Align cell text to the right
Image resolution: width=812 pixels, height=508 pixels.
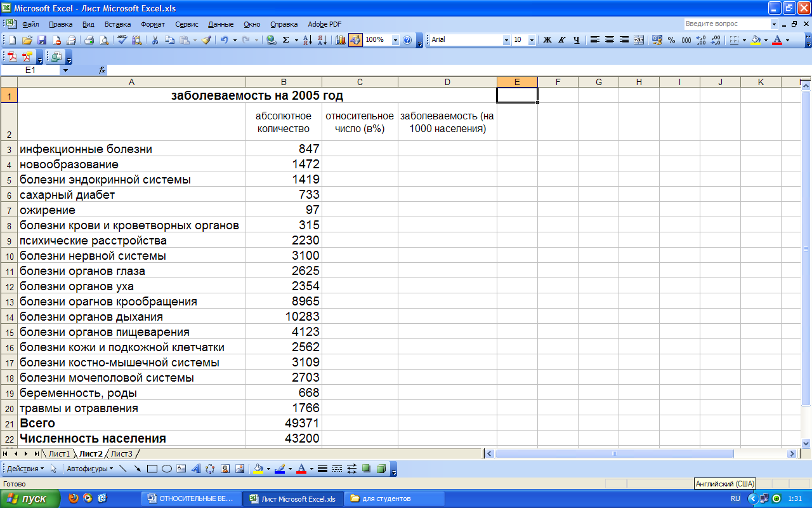(x=624, y=40)
